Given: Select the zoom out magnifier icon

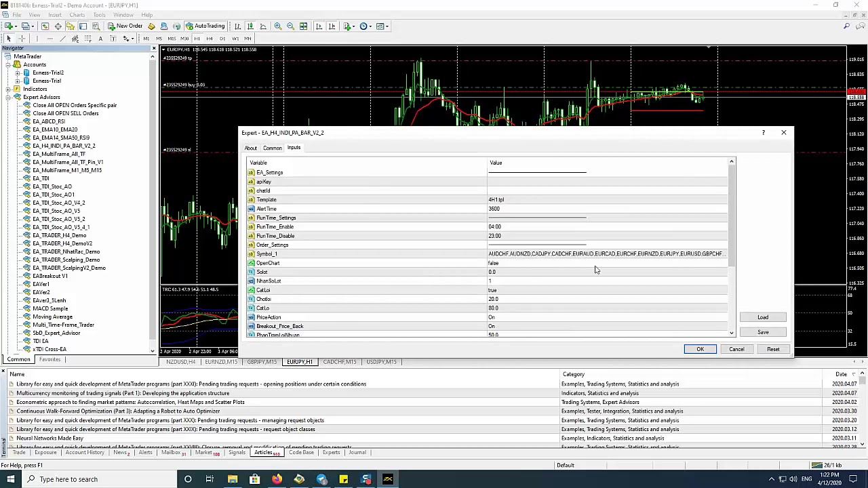Looking at the screenshot, I should pos(290,26).
